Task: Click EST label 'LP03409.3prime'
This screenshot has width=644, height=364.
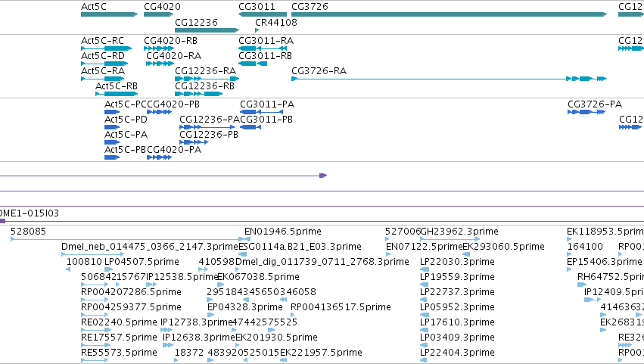Action: (x=457, y=338)
